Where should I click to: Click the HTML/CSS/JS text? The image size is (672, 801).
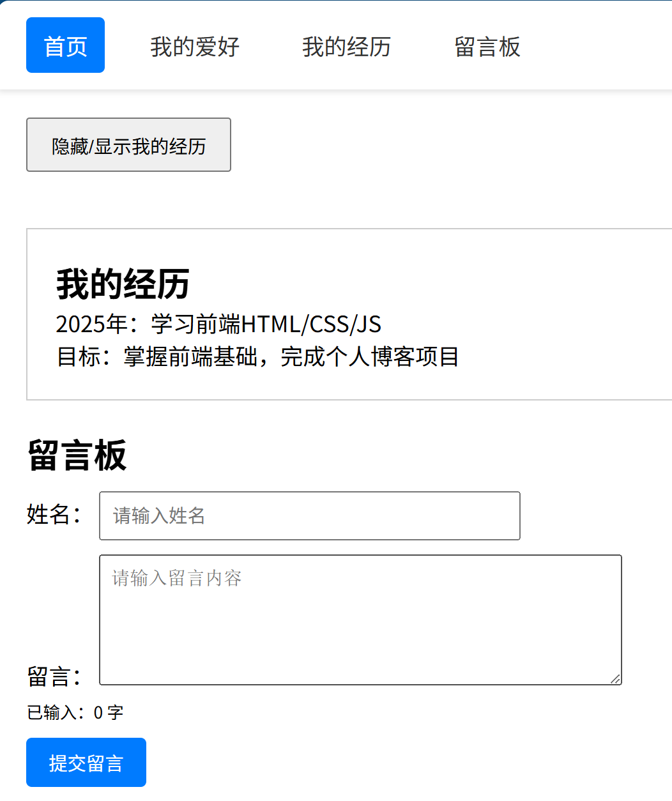click(311, 324)
